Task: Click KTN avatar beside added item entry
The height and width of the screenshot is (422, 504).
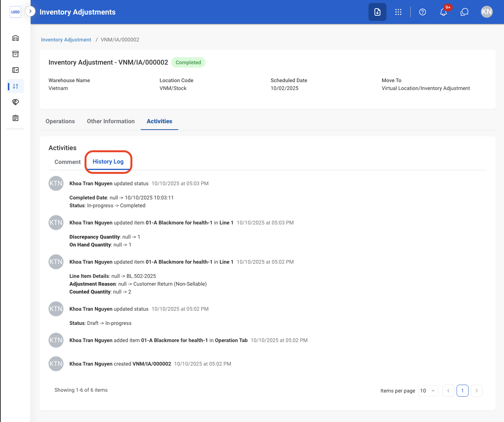Action: coord(56,340)
